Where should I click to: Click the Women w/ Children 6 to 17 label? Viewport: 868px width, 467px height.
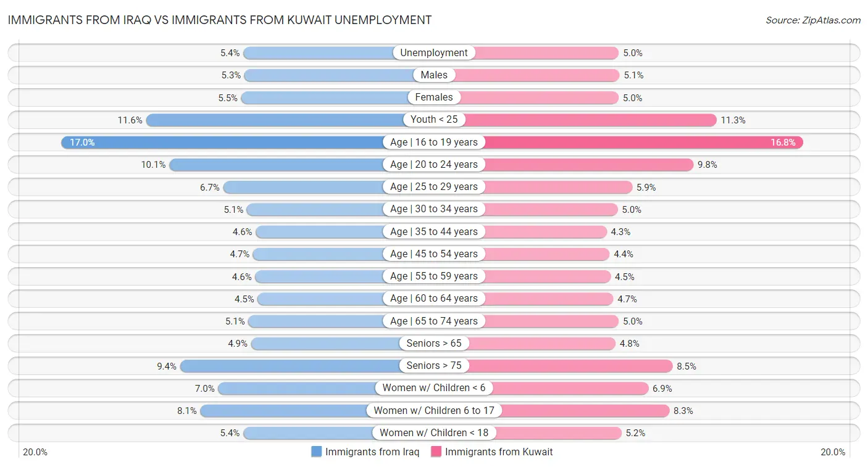point(434,411)
